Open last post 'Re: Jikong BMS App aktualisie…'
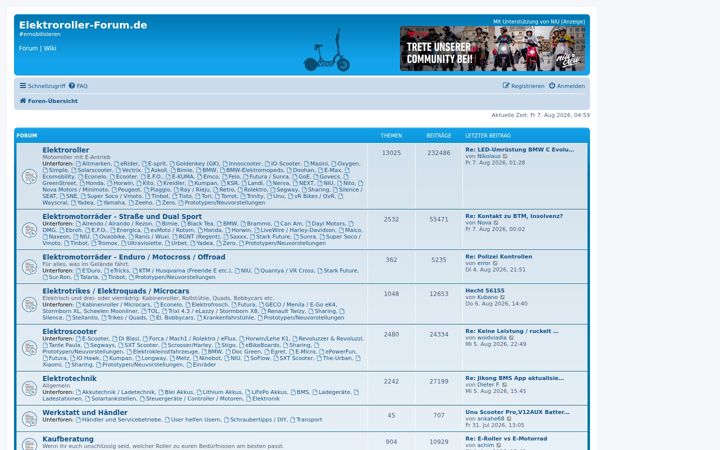 (514, 378)
